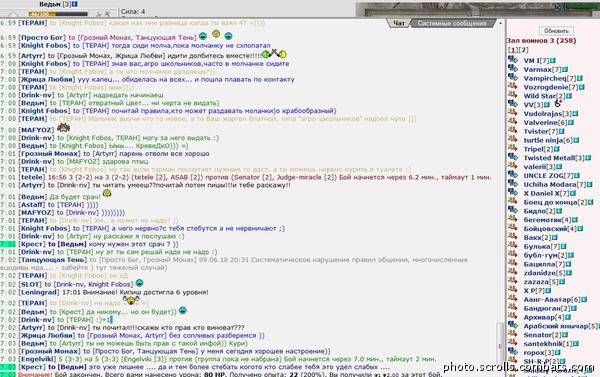Click the icon left of Wild Star
This screenshot has width=600, height=377.
coord(513,95)
